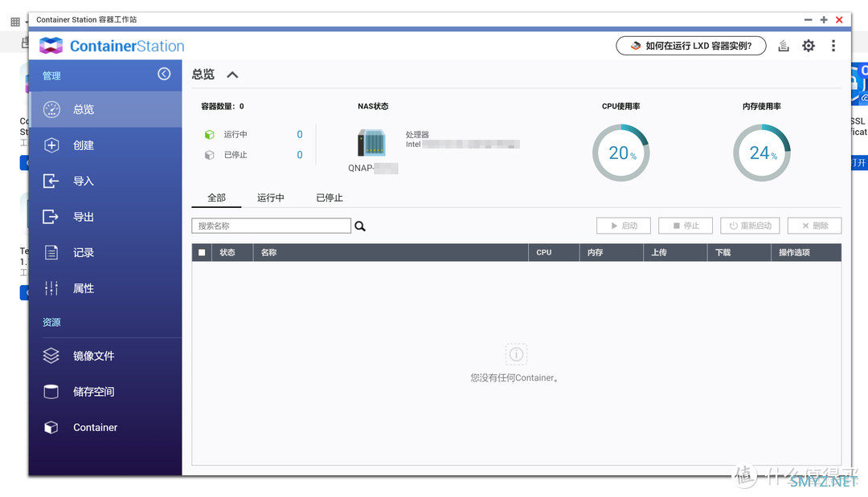This screenshot has height=497, width=868.
Task: Click the gray stopped container icon
Action: 209,155
